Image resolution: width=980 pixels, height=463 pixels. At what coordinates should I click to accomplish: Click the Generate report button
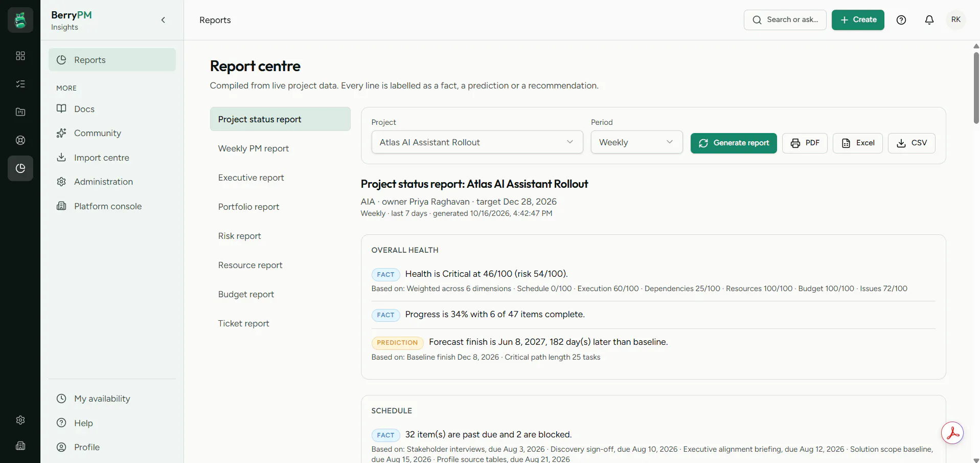pyautogui.click(x=734, y=143)
